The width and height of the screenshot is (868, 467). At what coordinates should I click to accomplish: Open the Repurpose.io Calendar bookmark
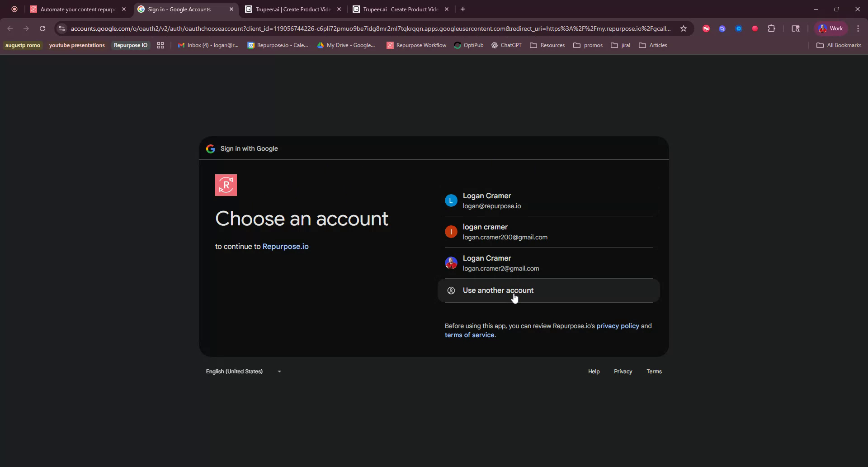pyautogui.click(x=278, y=45)
